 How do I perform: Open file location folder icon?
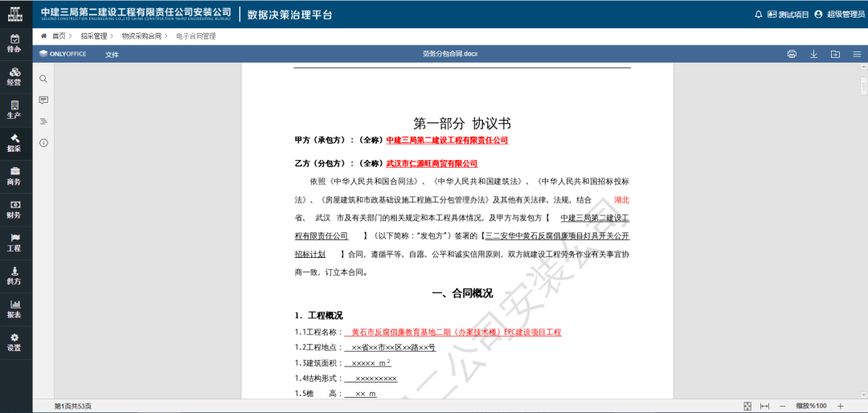pyautogui.click(x=835, y=54)
